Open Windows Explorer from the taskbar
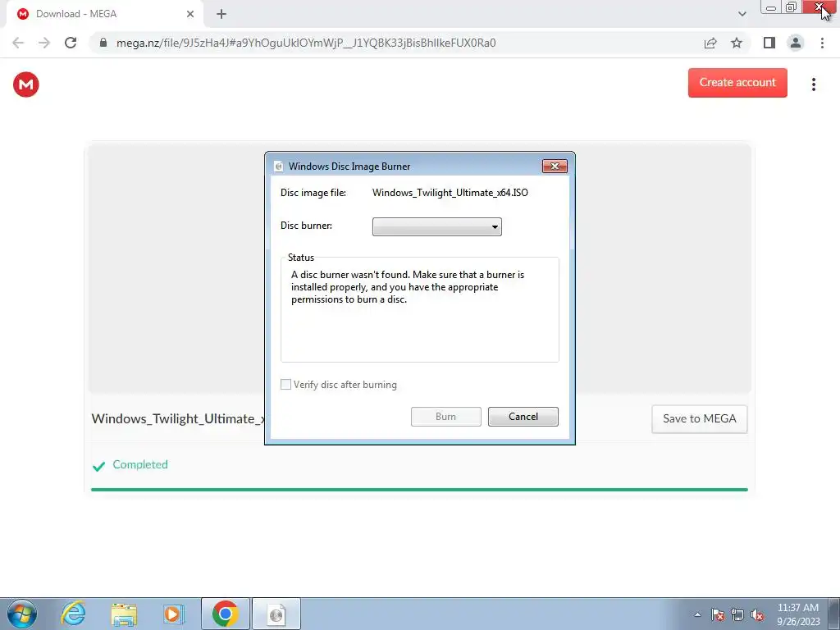 pos(124,614)
